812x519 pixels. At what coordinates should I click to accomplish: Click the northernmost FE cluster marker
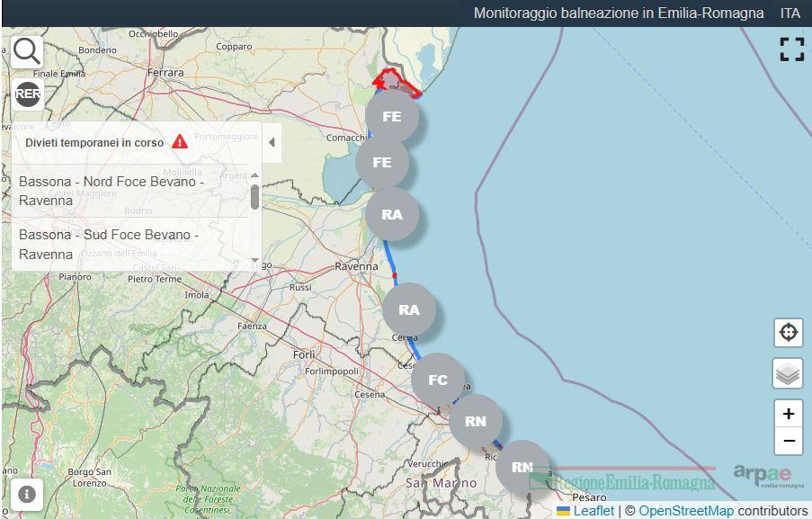tap(392, 116)
